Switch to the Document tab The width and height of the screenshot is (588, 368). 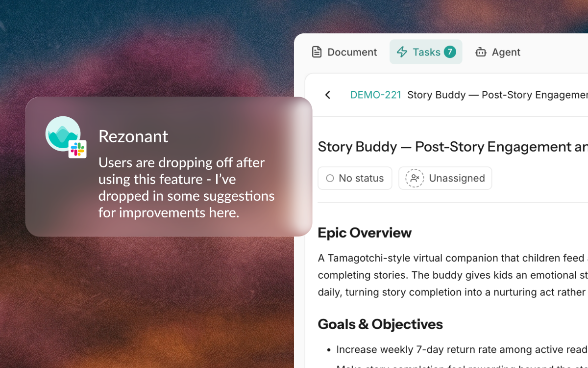point(344,52)
